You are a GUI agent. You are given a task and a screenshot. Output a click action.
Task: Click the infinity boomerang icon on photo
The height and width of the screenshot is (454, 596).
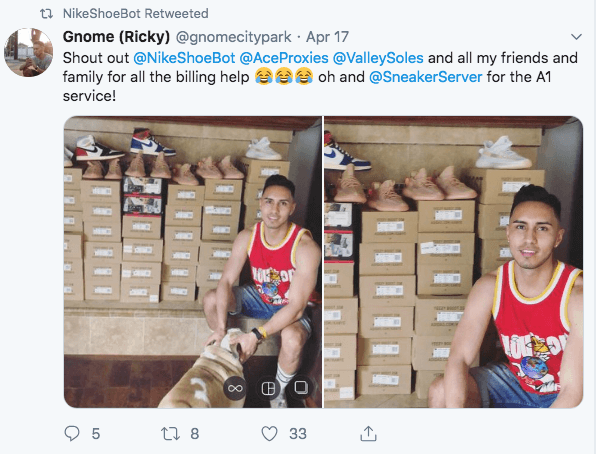[x=235, y=388]
